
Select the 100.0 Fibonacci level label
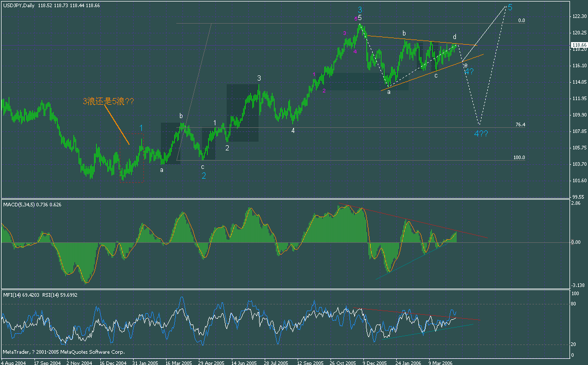pos(519,158)
